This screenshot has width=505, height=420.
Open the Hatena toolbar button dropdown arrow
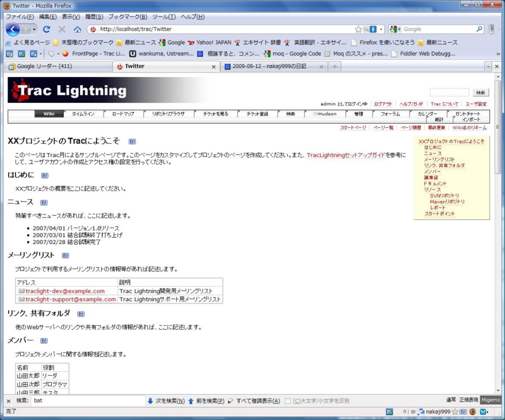pyautogui.click(x=40, y=54)
